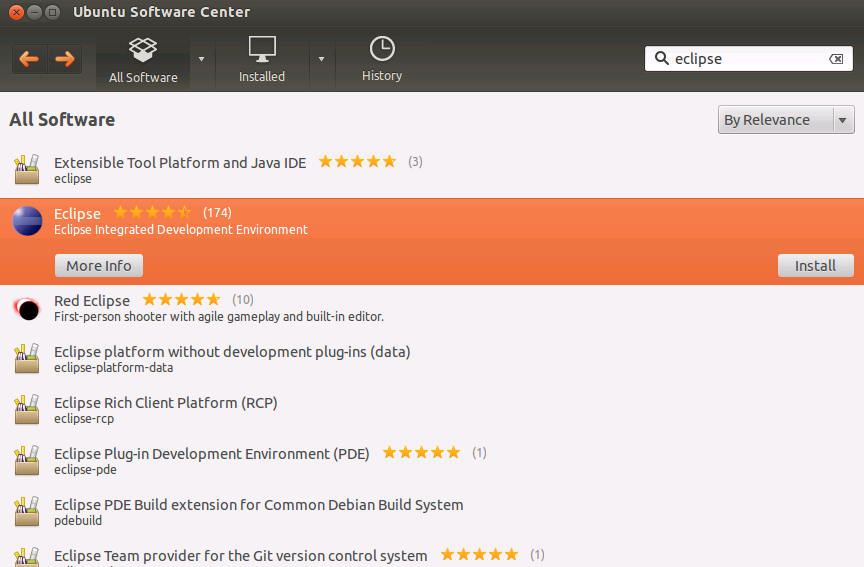
Task: Open the History view
Action: 382,60
